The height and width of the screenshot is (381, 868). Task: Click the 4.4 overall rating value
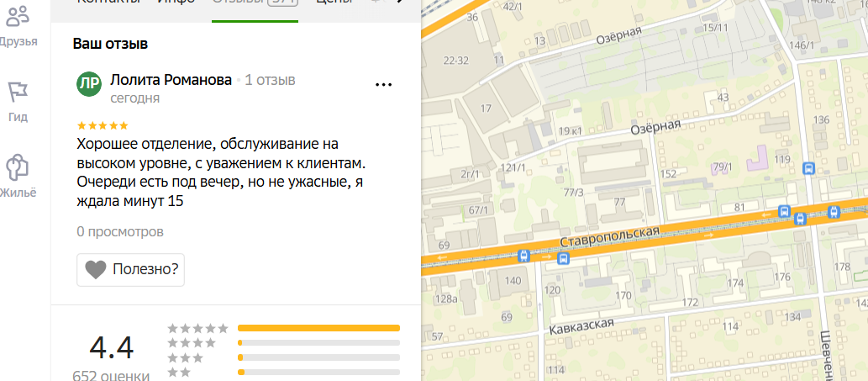[111, 348]
